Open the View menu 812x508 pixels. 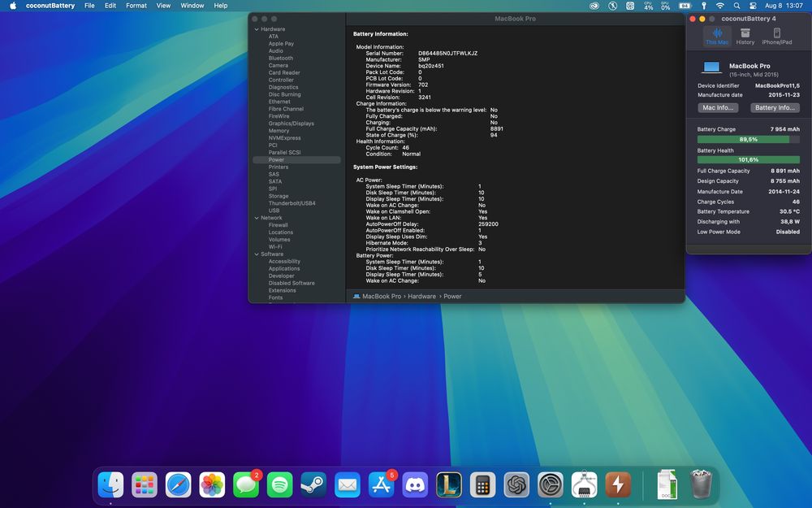(x=164, y=6)
